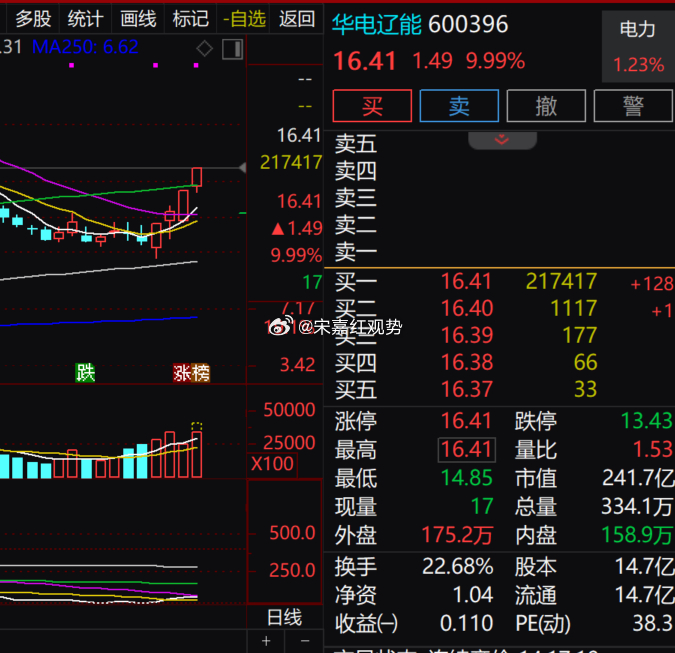This screenshot has width=675, height=653.
Task: Select the stock name 华电辽能
Action: [x=377, y=25]
